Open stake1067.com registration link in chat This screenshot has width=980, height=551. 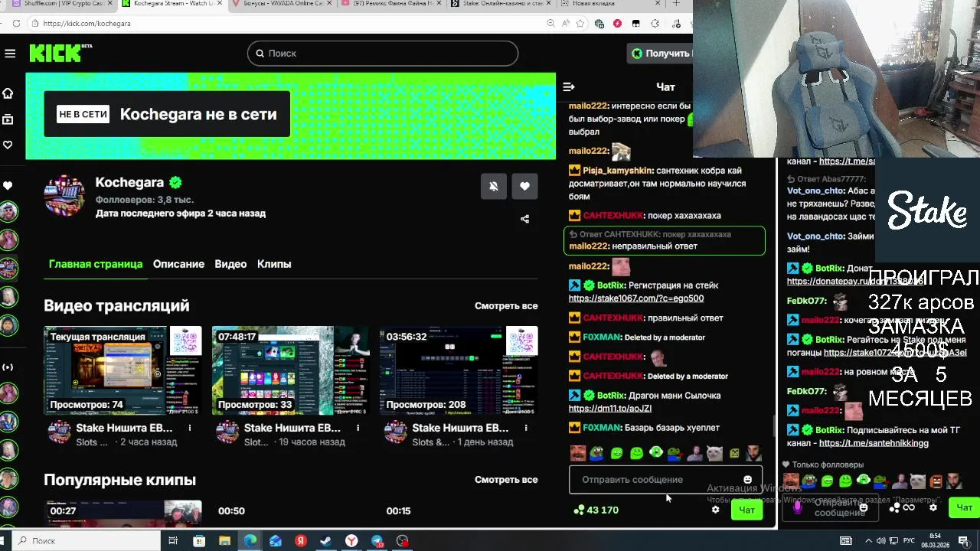coord(636,298)
